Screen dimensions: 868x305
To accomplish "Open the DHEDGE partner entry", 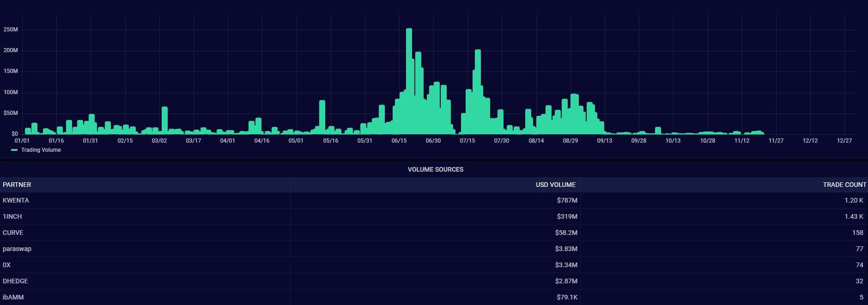I will pyautogui.click(x=15, y=281).
